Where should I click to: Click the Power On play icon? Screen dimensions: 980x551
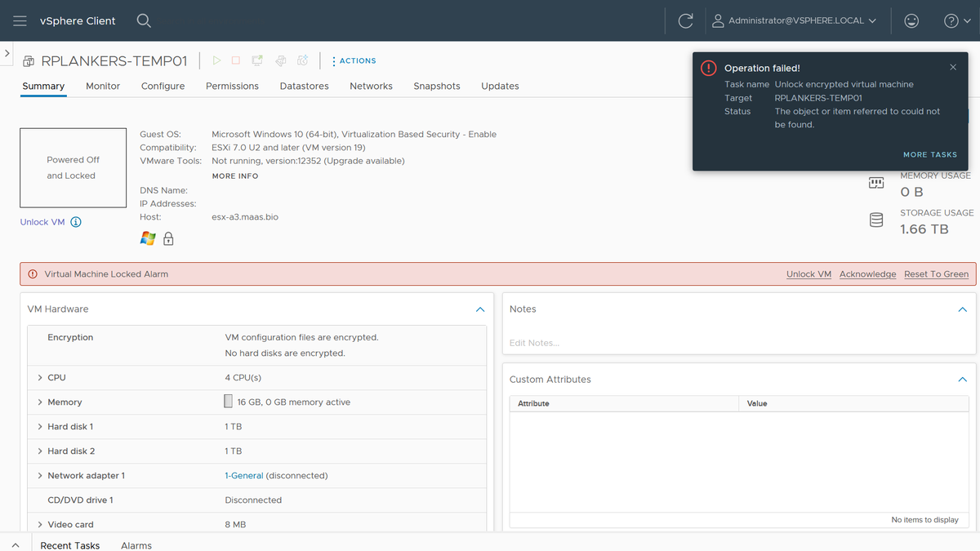(216, 60)
